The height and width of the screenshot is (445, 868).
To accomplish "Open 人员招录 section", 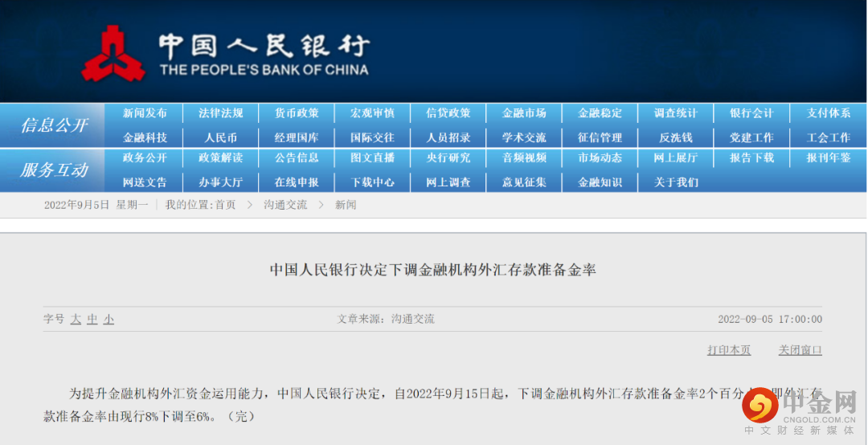I will 448,137.
